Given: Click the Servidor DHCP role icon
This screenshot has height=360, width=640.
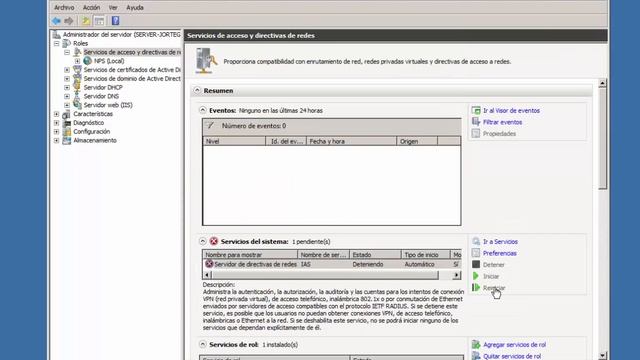Looking at the screenshot, I should coord(77,87).
